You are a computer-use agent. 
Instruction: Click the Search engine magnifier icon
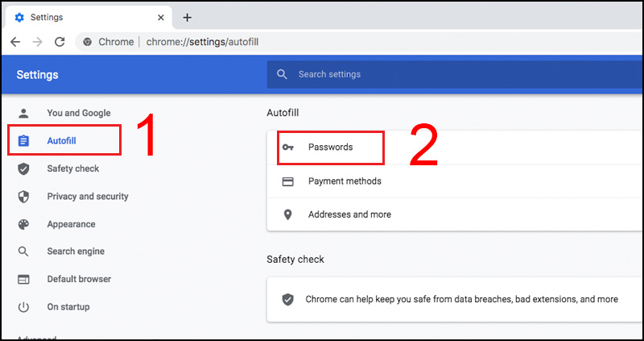[23, 252]
